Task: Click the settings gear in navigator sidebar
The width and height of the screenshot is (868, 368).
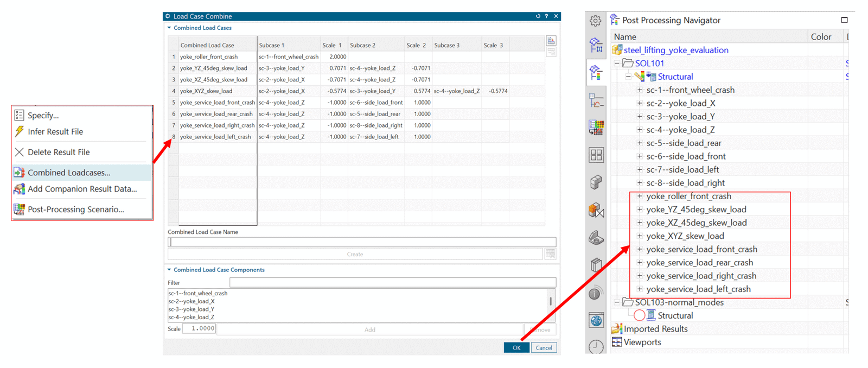Action: point(596,21)
